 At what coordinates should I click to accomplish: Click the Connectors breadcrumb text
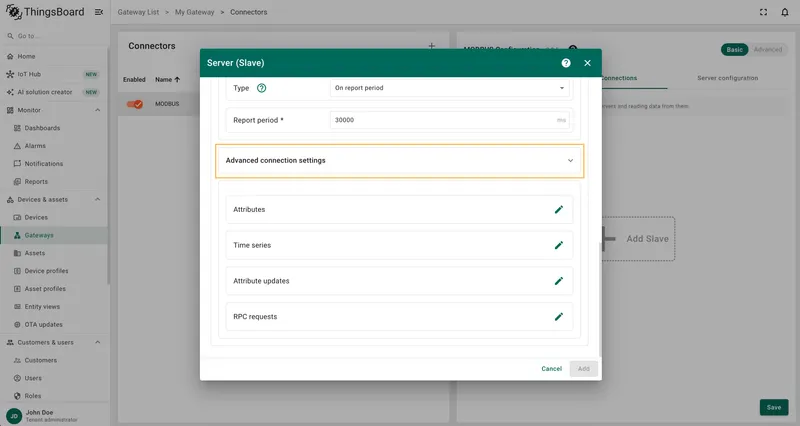pos(248,12)
